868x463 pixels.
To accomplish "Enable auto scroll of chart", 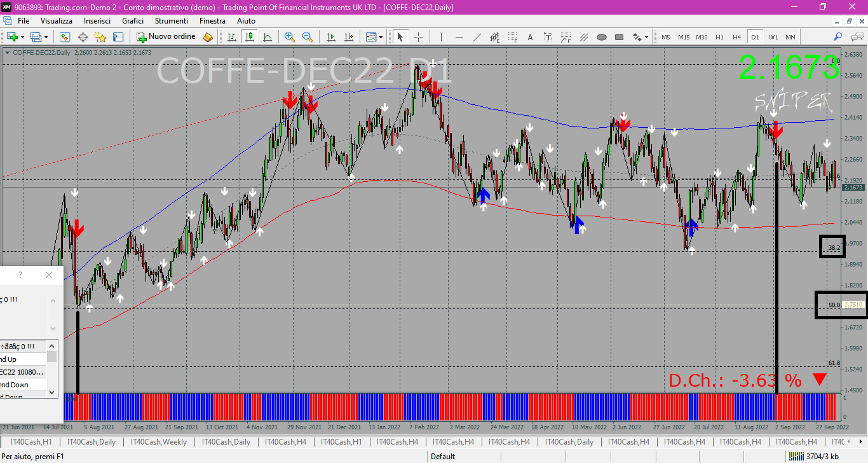I will (x=330, y=37).
